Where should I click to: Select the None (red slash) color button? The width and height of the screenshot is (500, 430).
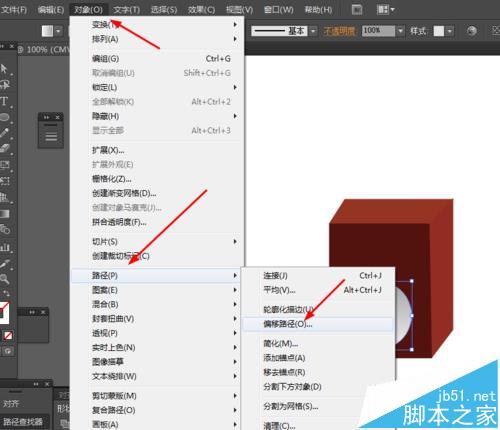pyautogui.click(x=8, y=335)
